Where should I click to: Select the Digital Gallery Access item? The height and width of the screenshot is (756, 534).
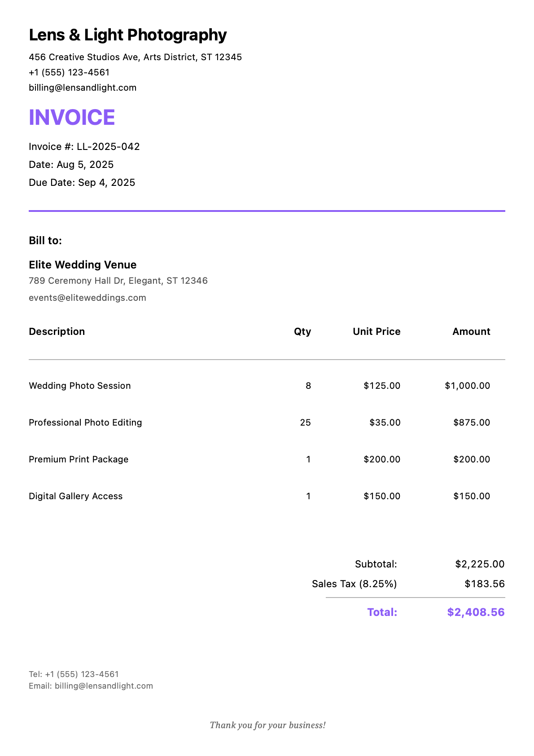(76, 496)
